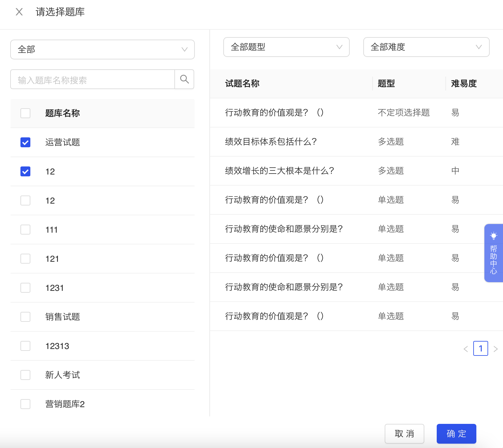The height and width of the screenshot is (448, 503).
Task: Go to previous page arrow
Action: point(466,349)
